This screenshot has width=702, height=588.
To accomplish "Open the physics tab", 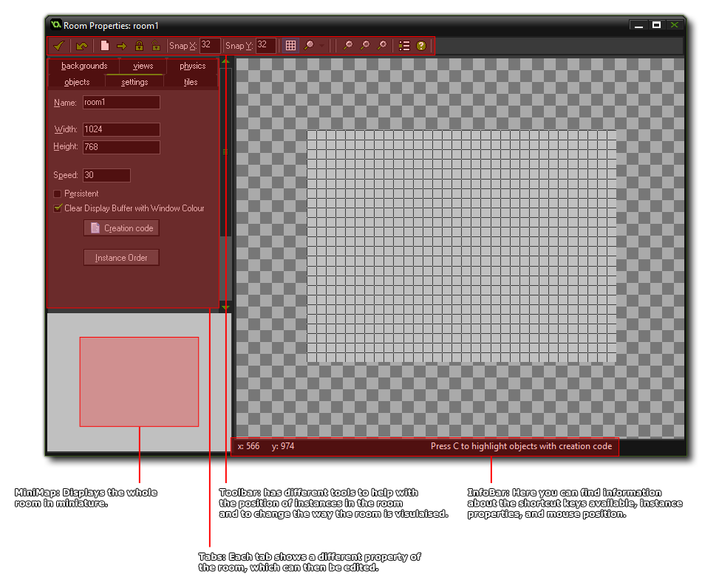I will 192,66.
